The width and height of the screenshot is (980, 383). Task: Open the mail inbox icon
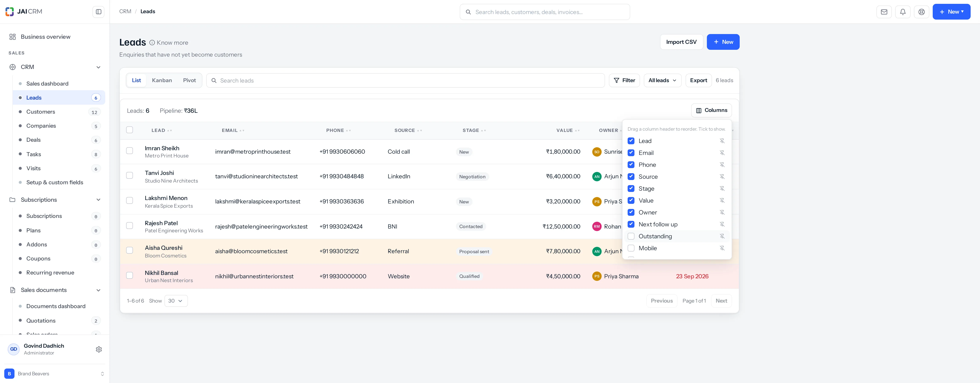click(x=884, y=12)
